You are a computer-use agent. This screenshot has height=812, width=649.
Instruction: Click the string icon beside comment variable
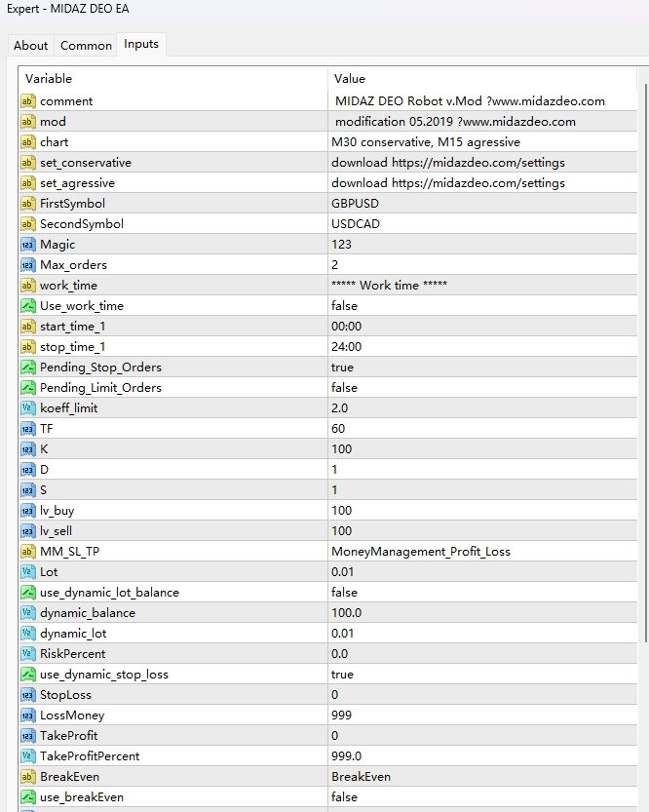pos(28,101)
